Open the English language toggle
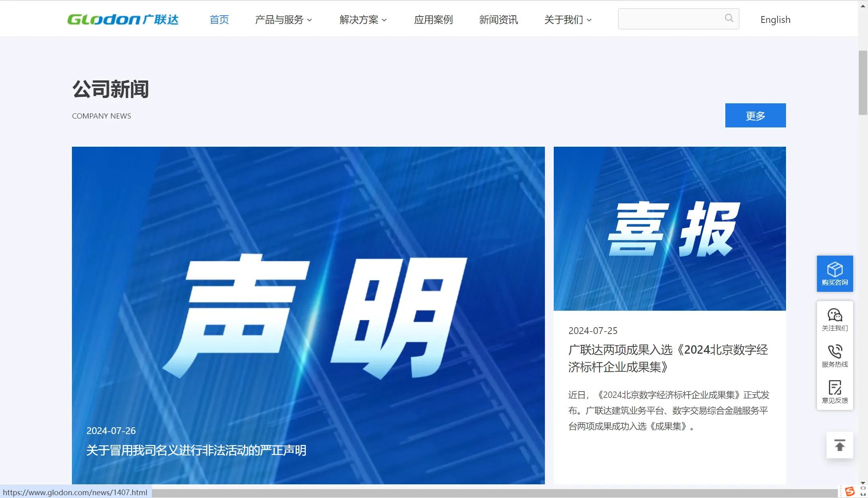Screen dimensions: 868x498 (775, 19)
